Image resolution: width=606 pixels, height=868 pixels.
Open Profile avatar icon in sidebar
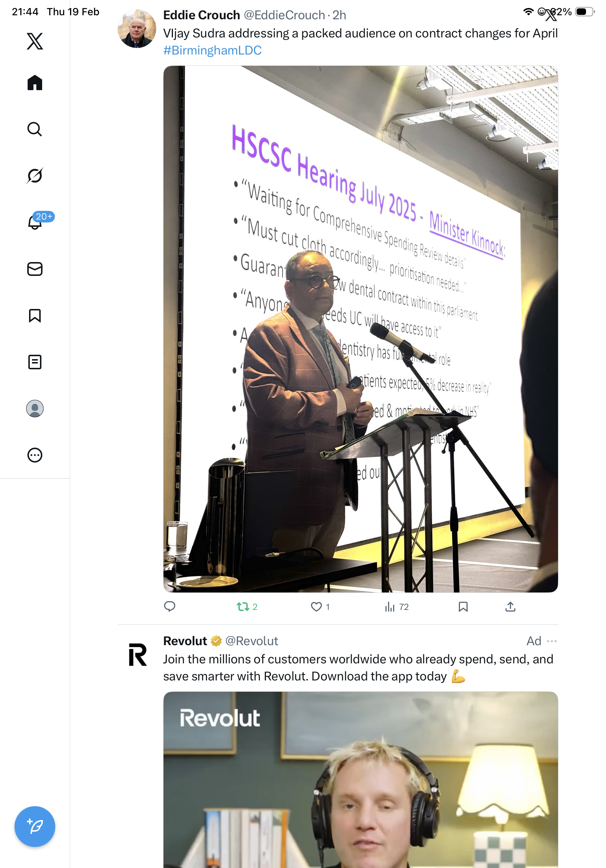(x=35, y=408)
